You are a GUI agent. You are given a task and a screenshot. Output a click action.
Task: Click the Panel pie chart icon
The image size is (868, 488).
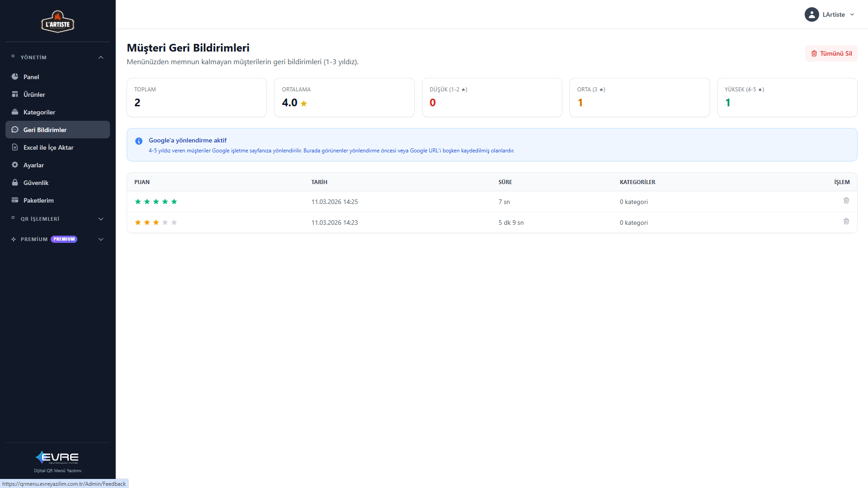15,76
